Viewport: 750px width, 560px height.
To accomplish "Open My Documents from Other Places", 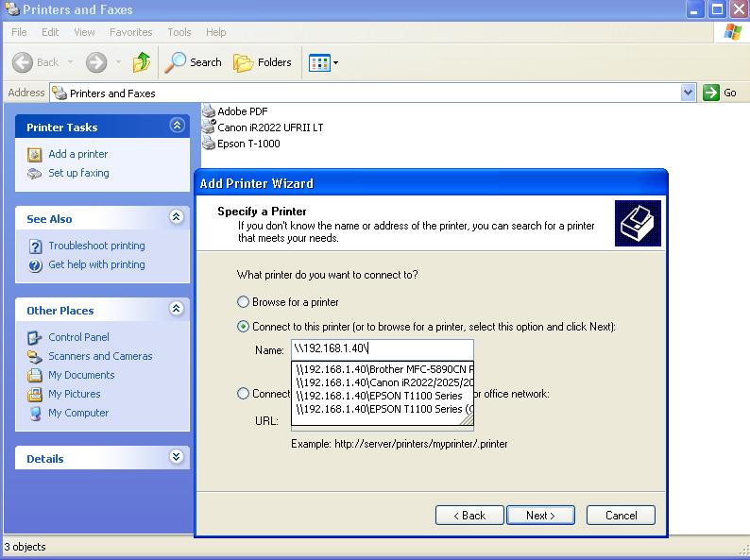I will 81,375.
